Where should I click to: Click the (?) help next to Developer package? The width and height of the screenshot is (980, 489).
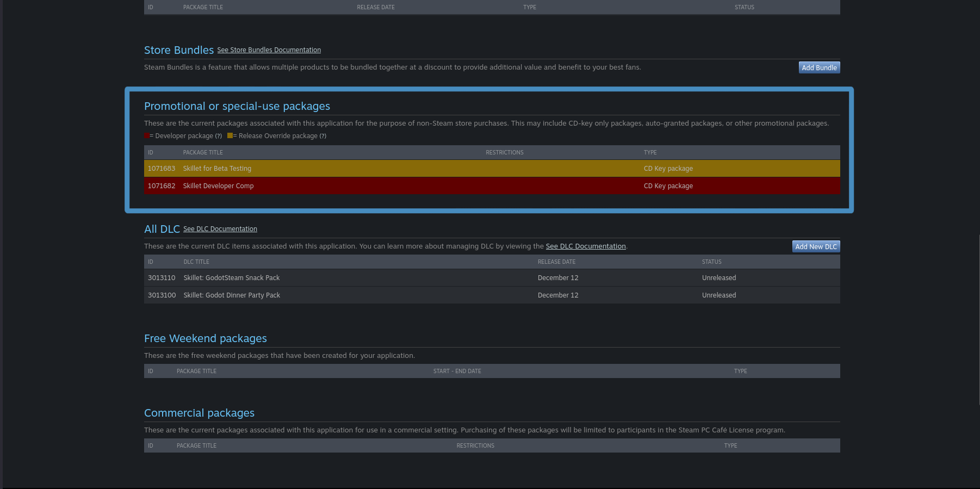point(218,136)
